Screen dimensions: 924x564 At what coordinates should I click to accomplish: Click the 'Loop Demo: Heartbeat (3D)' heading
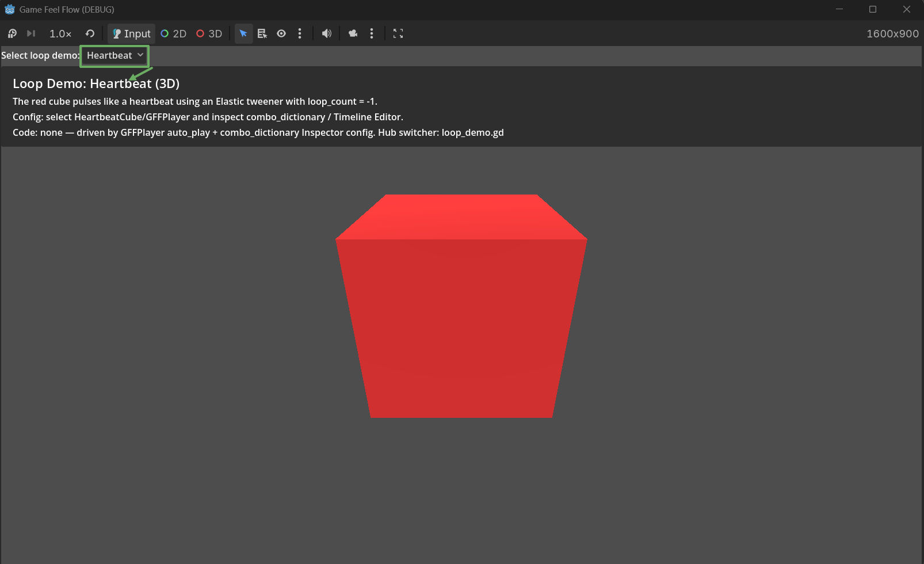96,83
